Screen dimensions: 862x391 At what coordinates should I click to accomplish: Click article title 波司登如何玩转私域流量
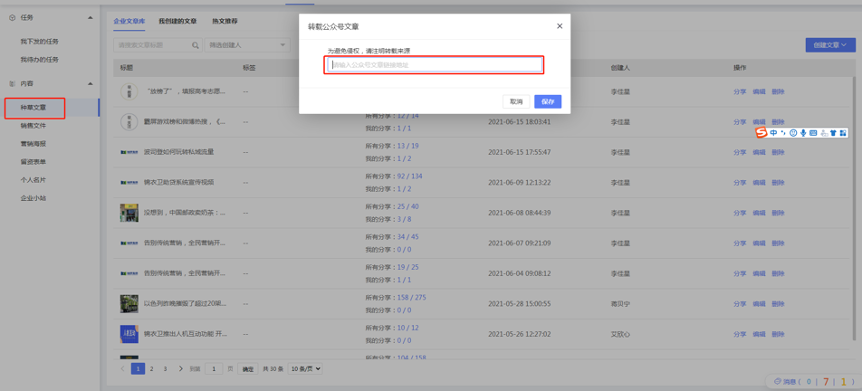click(x=179, y=152)
